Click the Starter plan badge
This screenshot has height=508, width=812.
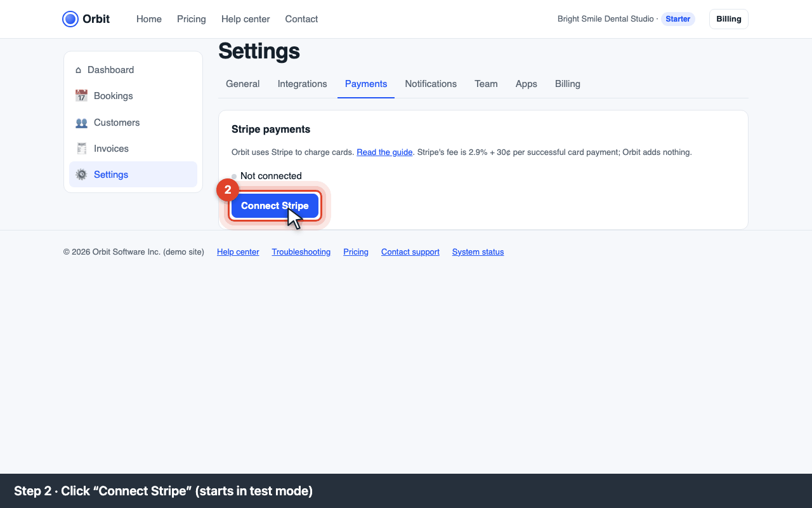tap(678, 19)
